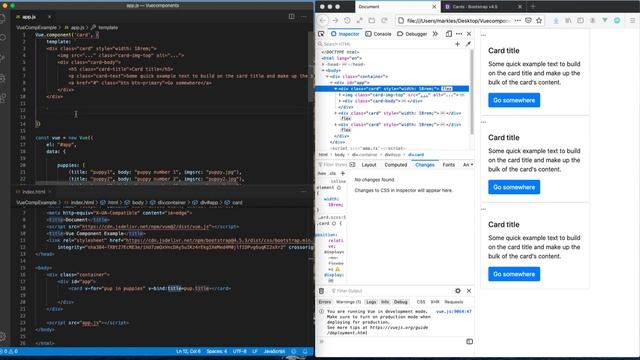Toggle the XHR console filter
The height and width of the screenshot is (360, 640).
click(x=435, y=302)
